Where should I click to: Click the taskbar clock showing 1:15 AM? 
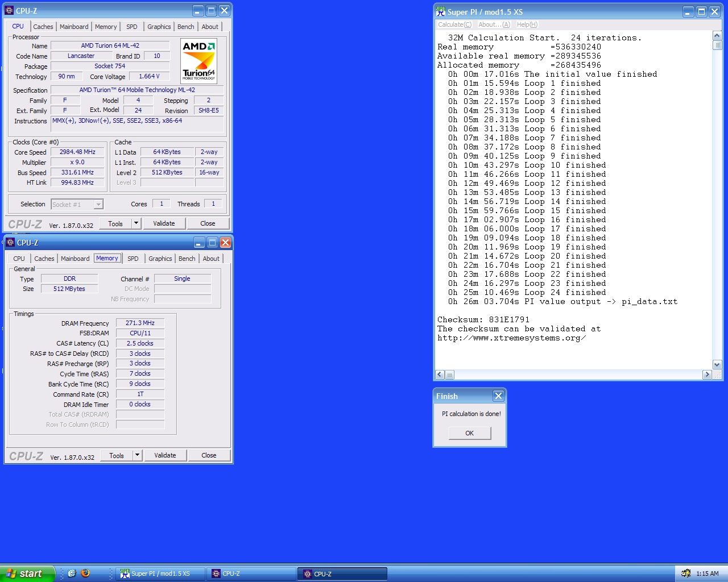(708, 574)
